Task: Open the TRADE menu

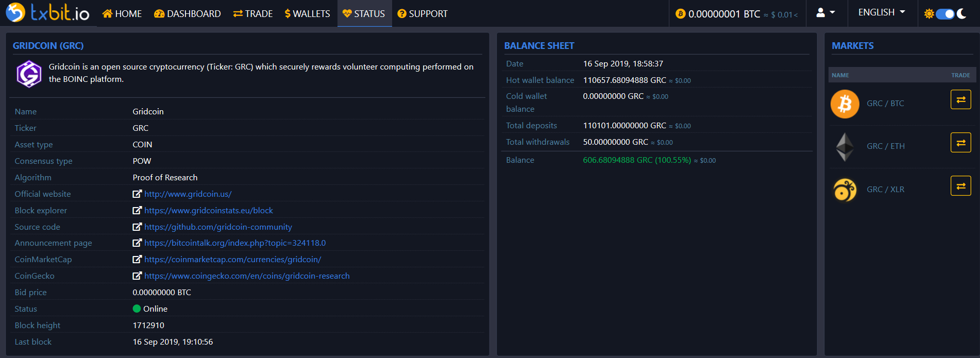Action: point(253,14)
